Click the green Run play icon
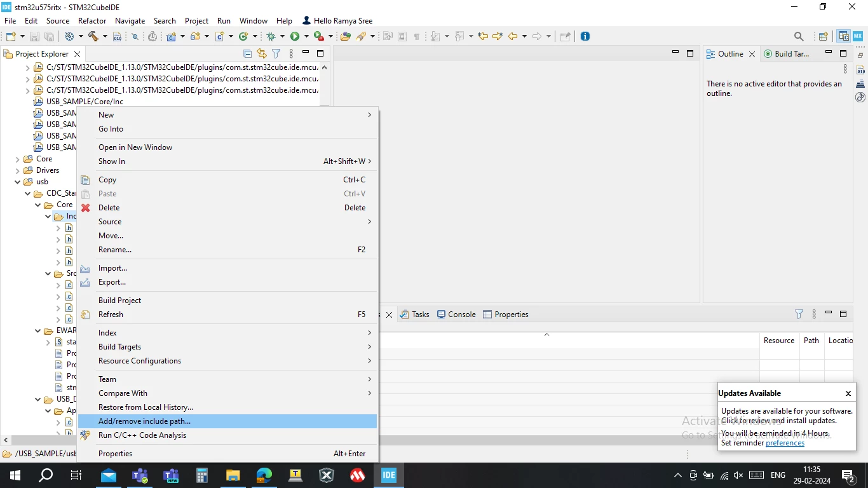The height and width of the screenshot is (488, 868). coord(295,36)
